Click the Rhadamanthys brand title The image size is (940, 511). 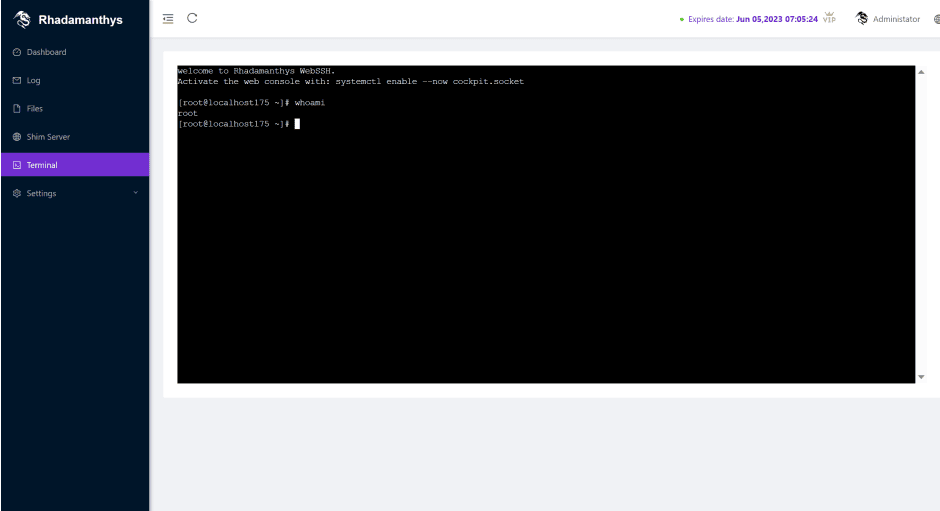click(80, 19)
